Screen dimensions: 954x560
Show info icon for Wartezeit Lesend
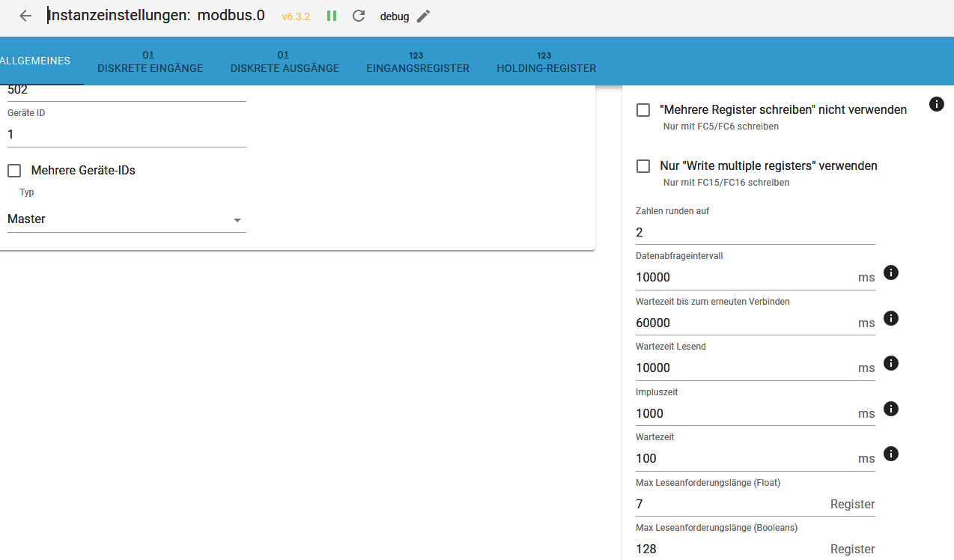pyautogui.click(x=890, y=363)
